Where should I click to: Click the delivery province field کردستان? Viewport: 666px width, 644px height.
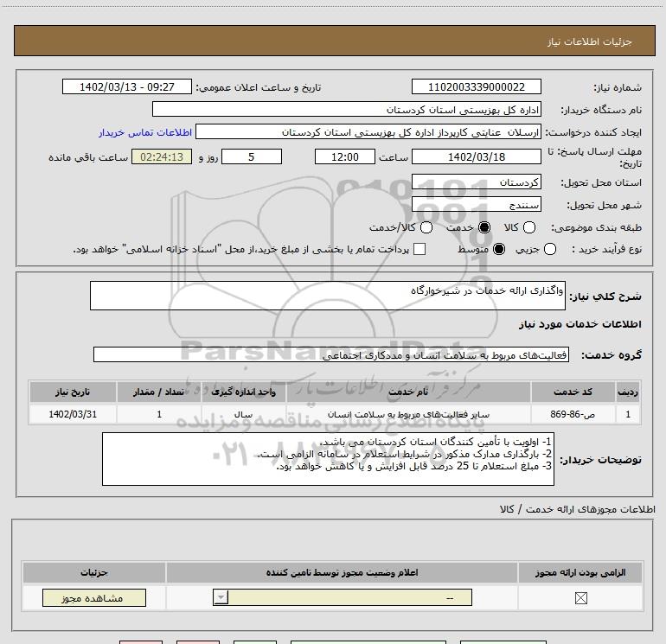pos(476,182)
